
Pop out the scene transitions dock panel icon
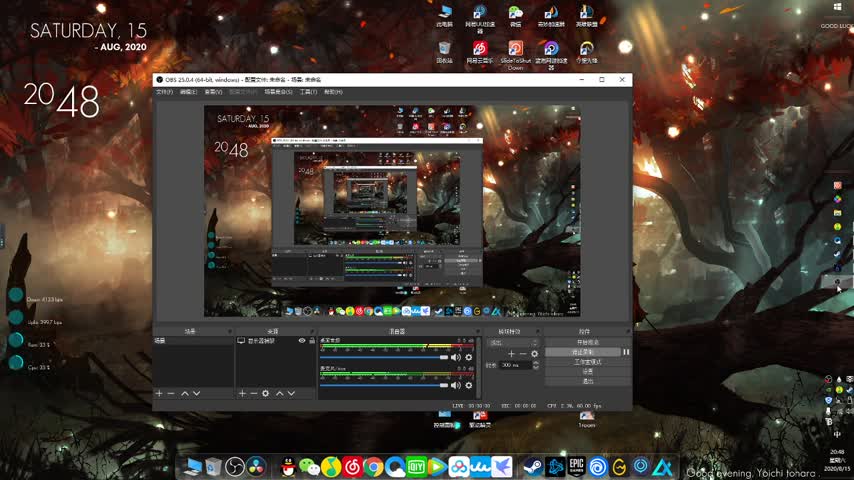(538, 331)
